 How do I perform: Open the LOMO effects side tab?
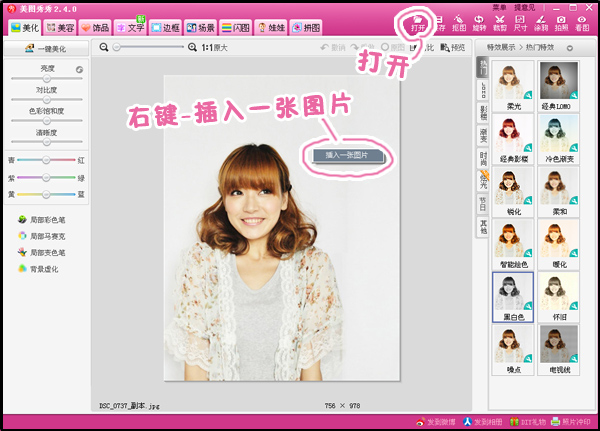tap(483, 91)
